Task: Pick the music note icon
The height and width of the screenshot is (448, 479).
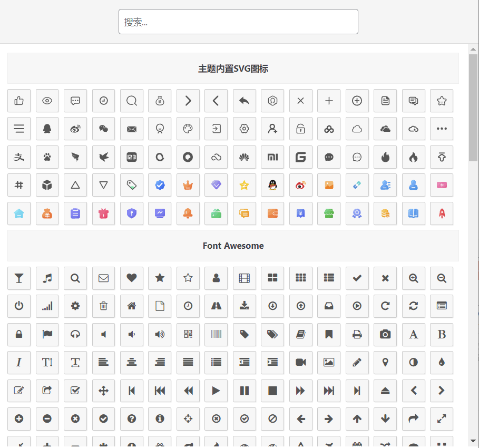Action: [x=47, y=278]
